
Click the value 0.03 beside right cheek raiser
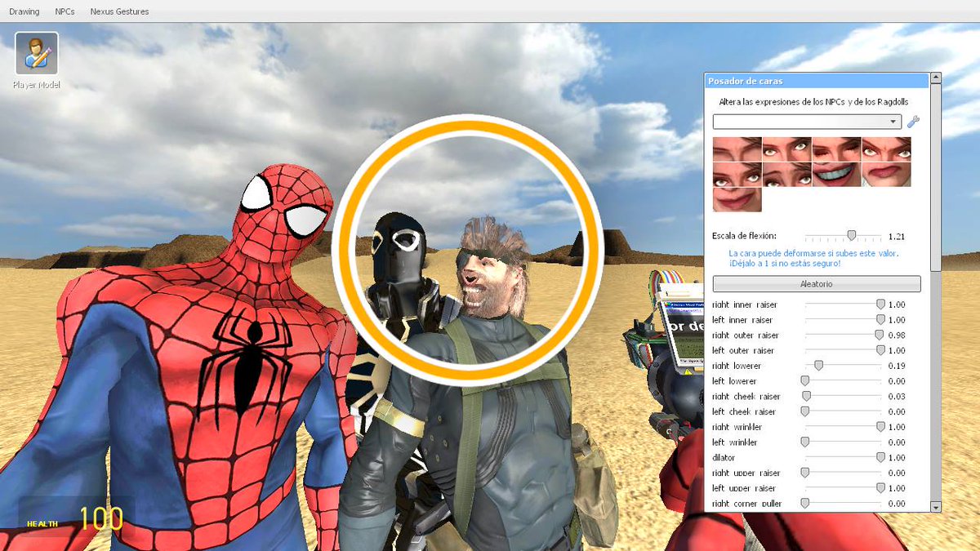pos(897,397)
